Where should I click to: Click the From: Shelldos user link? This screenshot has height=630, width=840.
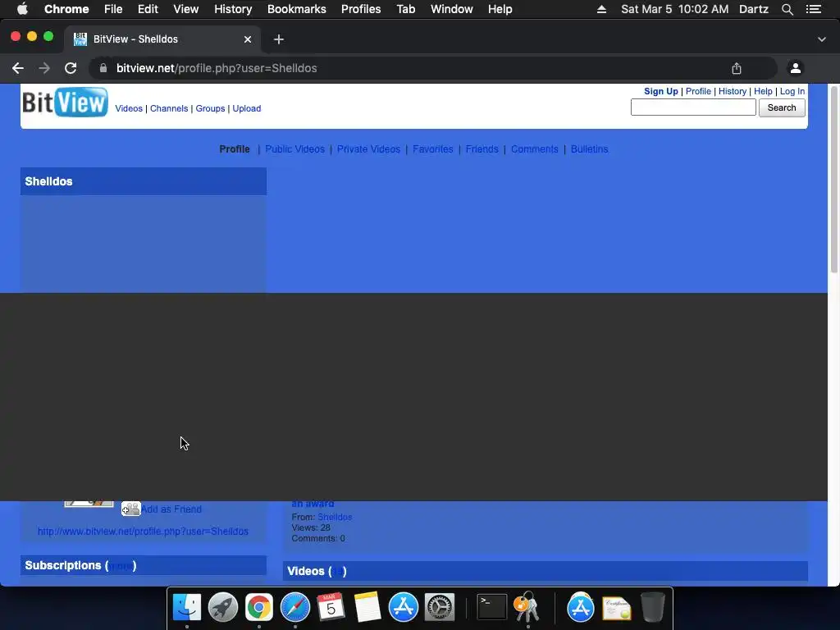pyautogui.click(x=335, y=517)
